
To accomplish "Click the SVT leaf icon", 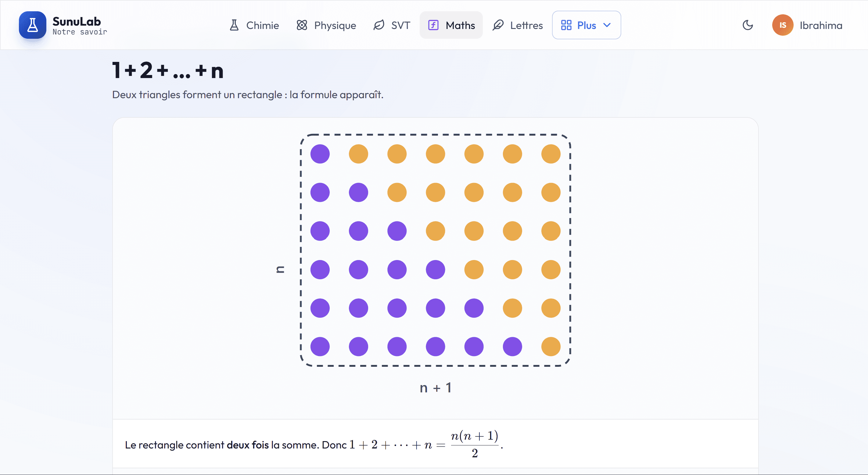I will (x=379, y=25).
